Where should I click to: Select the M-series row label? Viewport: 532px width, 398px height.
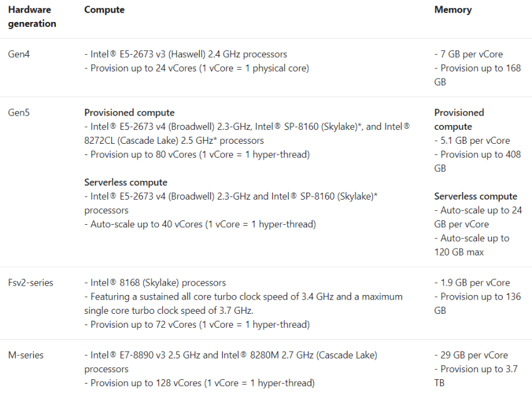26,355
